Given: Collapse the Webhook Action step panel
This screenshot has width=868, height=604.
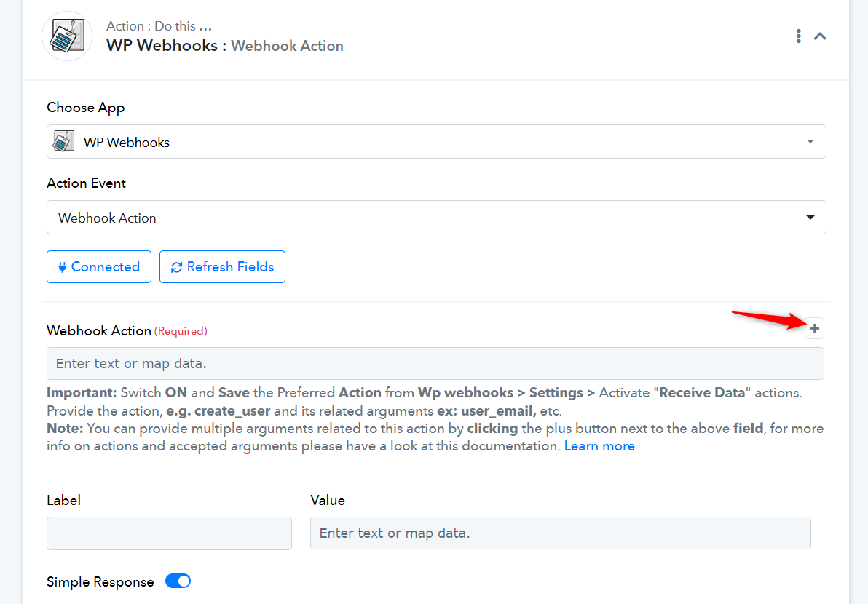Looking at the screenshot, I should (x=820, y=36).
